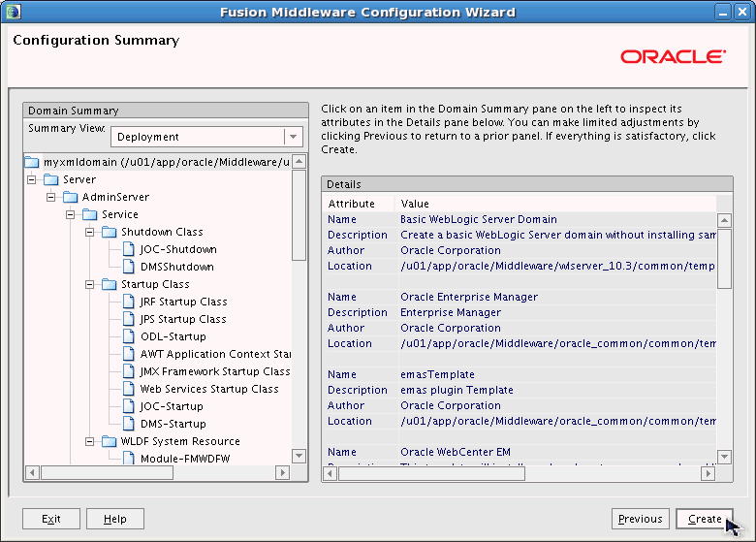Click the Exit button

coord(51,519)
